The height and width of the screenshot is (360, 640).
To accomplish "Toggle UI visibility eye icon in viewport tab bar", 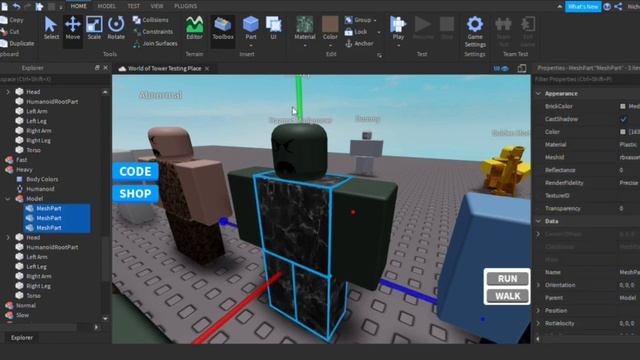I will click(x=501, y=69).
